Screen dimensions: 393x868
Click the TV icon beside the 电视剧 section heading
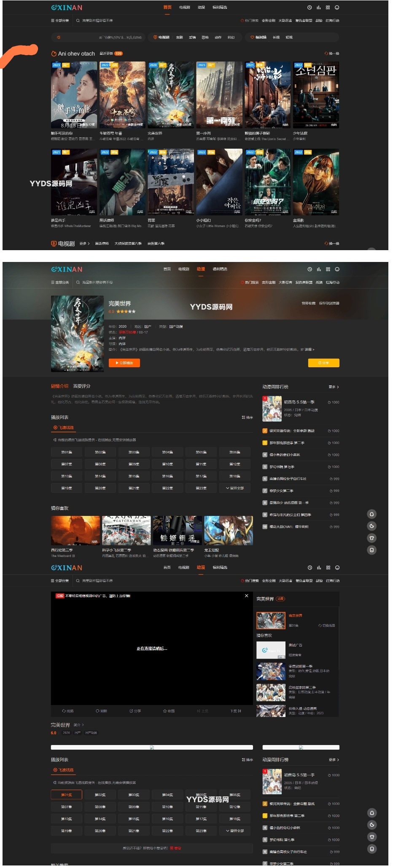coord(54,243)
